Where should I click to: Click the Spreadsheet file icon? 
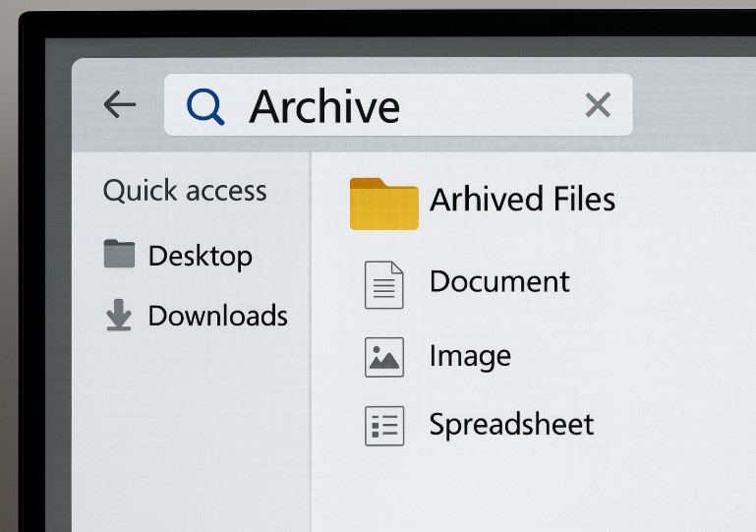coord(384,426)
